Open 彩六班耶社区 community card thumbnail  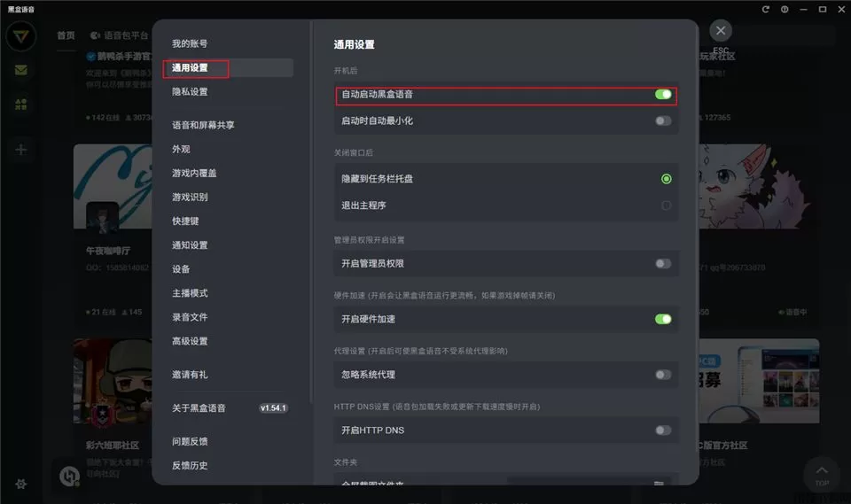pos(113,381)
